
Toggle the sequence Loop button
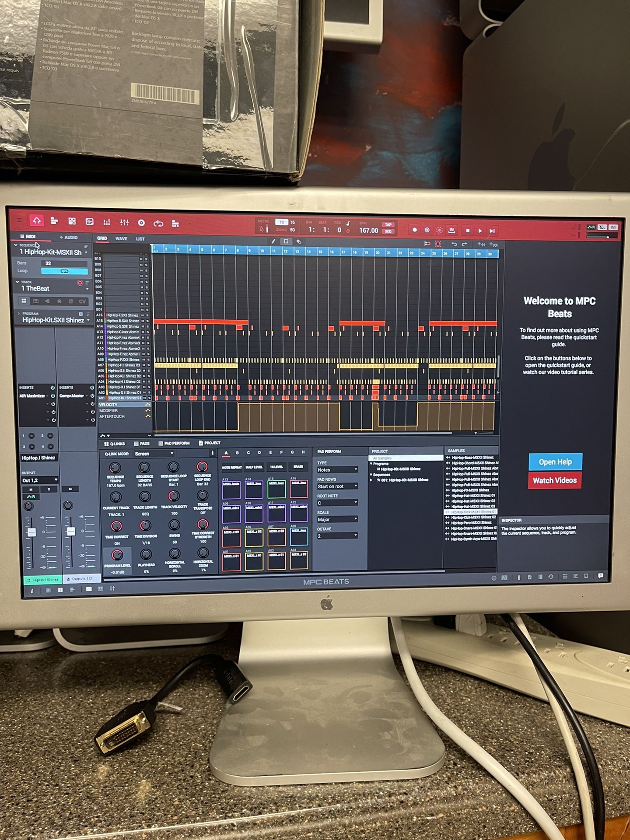pyautogui.click(x=64, y=271)
